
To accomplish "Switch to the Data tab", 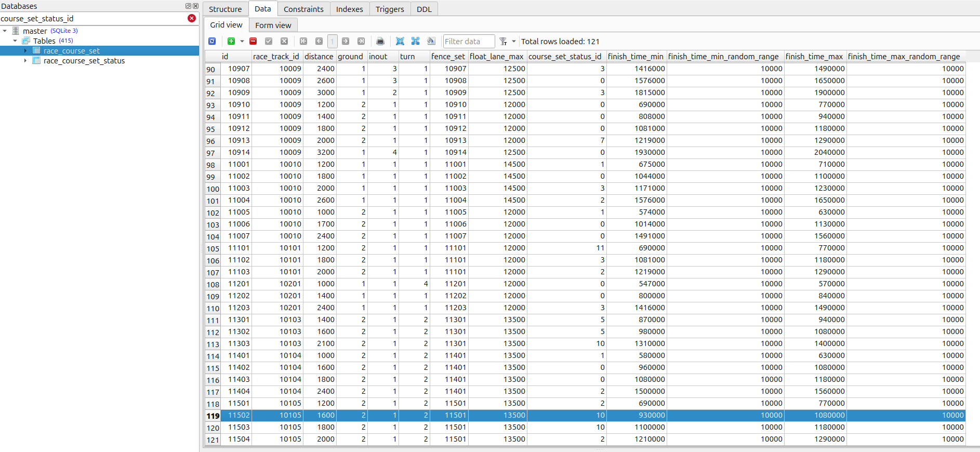I will coord(262,8).
